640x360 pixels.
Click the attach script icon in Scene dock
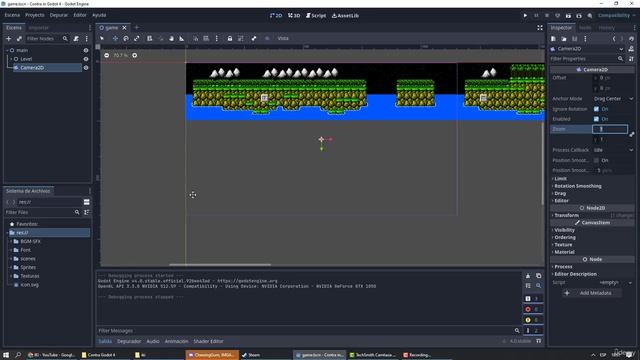[76, 38]
